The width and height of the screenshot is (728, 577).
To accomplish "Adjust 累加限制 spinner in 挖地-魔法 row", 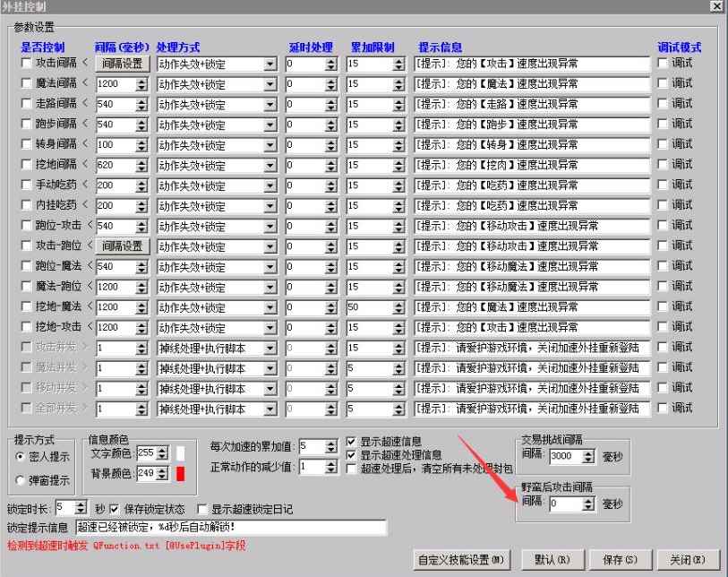I will click(x=398, y=307).
